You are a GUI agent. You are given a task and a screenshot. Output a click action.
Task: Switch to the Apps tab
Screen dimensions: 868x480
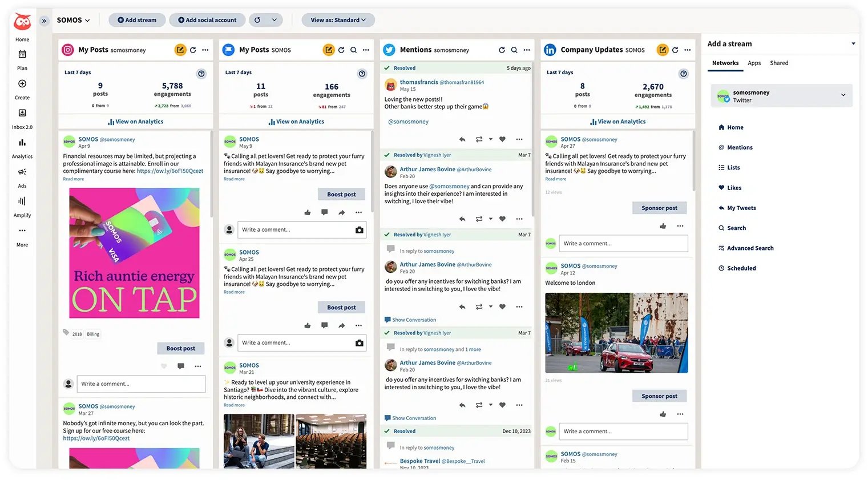pyautogui.click(x=754, y=63)
